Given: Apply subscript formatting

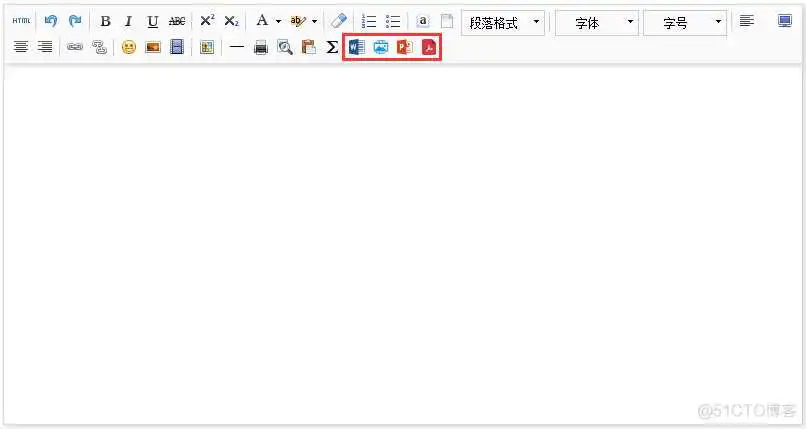Looking at the screenshot, I should click(x=231, y=21).
